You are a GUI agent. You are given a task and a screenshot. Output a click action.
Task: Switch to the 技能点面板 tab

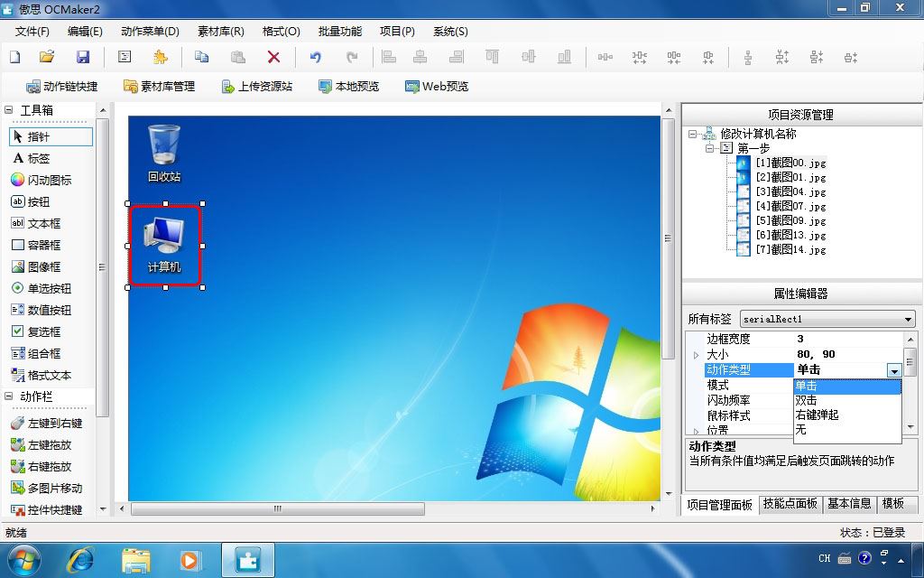(x=790, y=504)
